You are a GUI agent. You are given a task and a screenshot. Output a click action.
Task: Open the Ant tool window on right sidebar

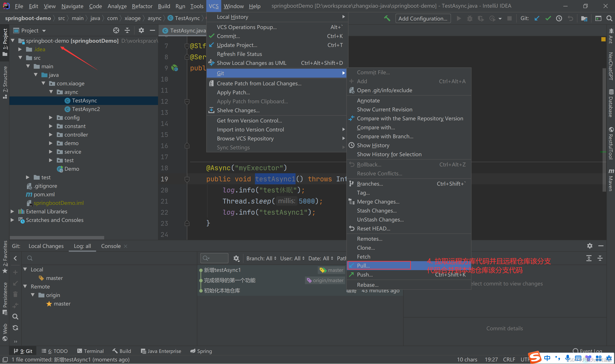pyautogui.click(x=611, y=36)
